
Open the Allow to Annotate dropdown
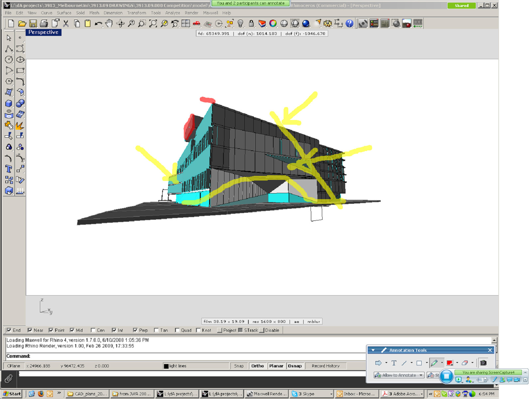[399, 375]
